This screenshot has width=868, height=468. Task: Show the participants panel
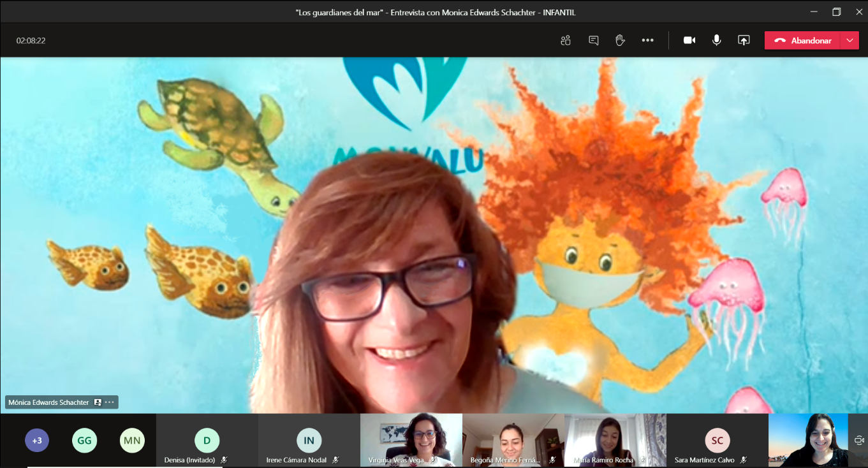565,40
